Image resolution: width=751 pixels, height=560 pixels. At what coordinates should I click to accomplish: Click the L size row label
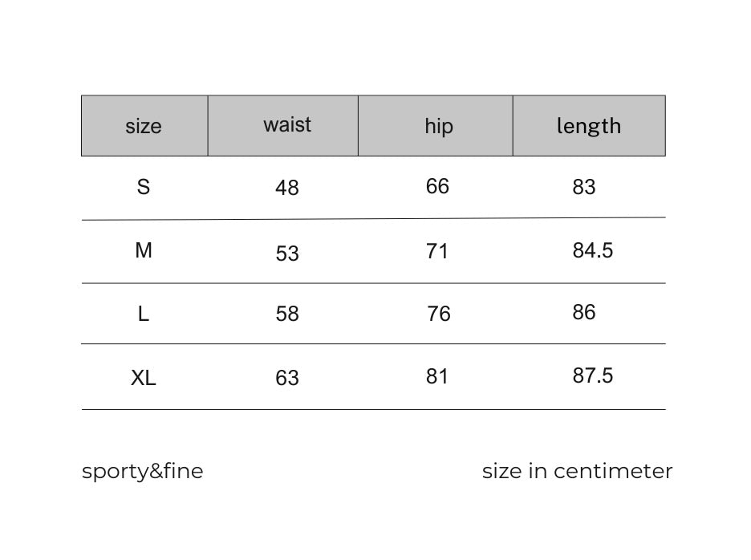tap(144, 314)
